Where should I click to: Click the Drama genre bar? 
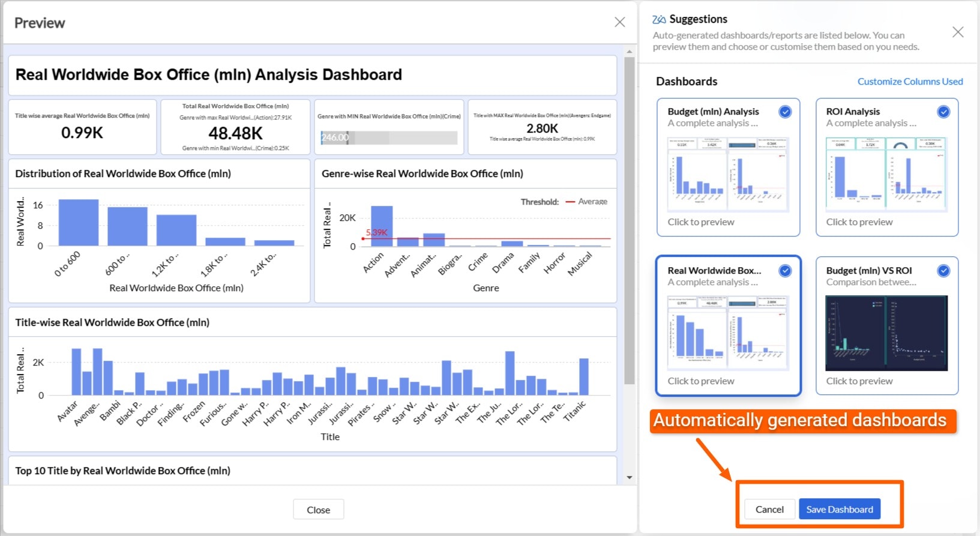coord(512,244)
